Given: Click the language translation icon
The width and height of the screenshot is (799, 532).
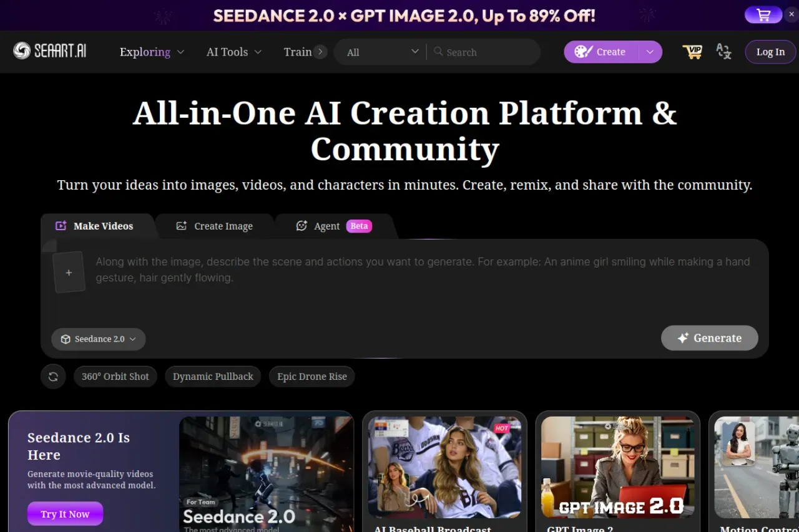Looking at the screenshot, I should click(723, 52).
